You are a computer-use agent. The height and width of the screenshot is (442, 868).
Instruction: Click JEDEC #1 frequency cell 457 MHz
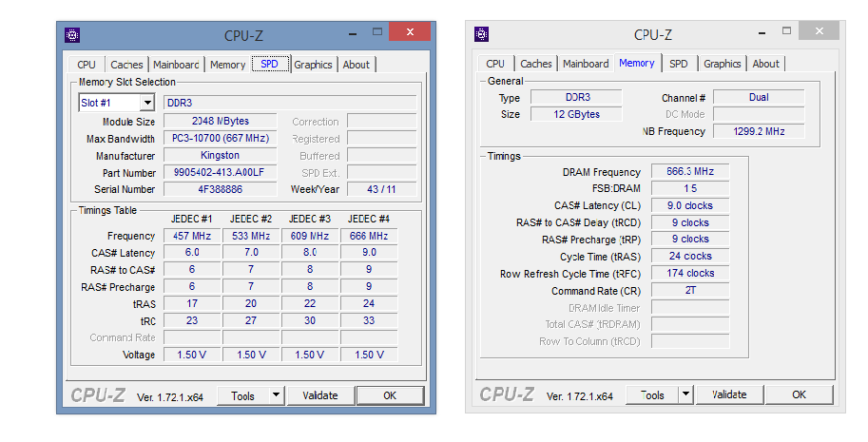192,236
